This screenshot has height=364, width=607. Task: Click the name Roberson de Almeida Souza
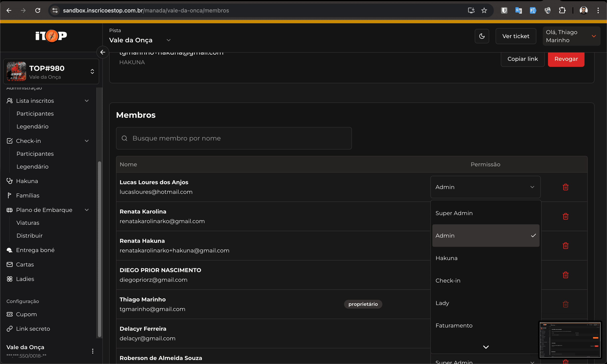161,358
